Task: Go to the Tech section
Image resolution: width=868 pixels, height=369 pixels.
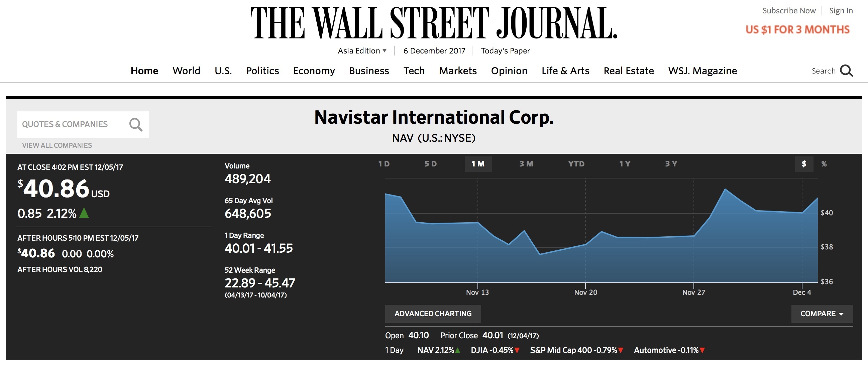Action: (414, 71)
